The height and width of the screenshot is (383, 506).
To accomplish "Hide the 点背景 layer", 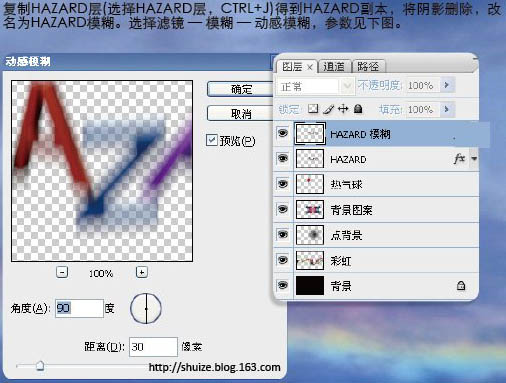I will (x=283, y=235).
